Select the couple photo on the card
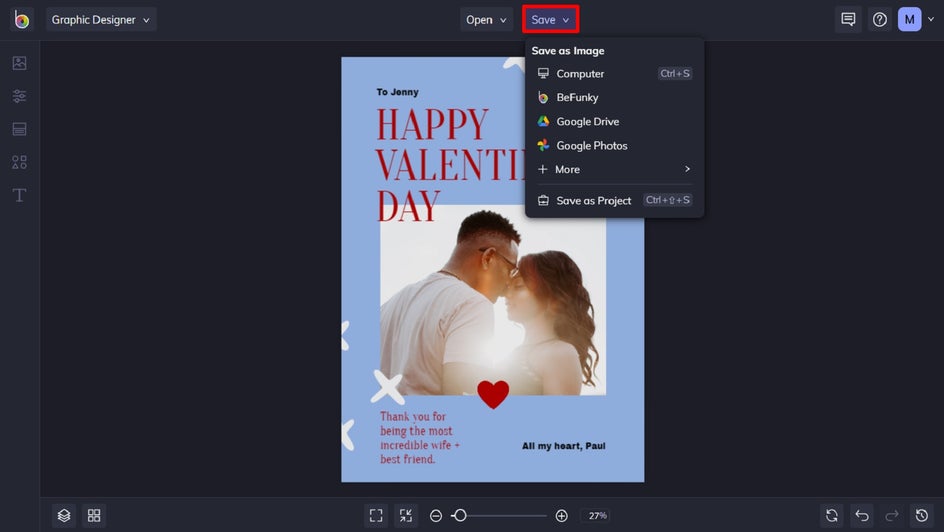The image size is (944, 532). click(492, 300)
